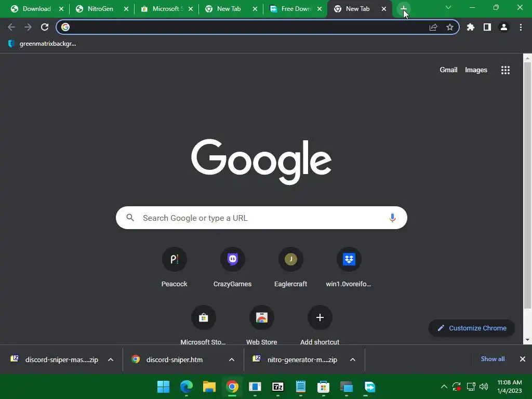Click the share page icon in address bar
The height and width of the screenshot is (399, 532).
433,27
